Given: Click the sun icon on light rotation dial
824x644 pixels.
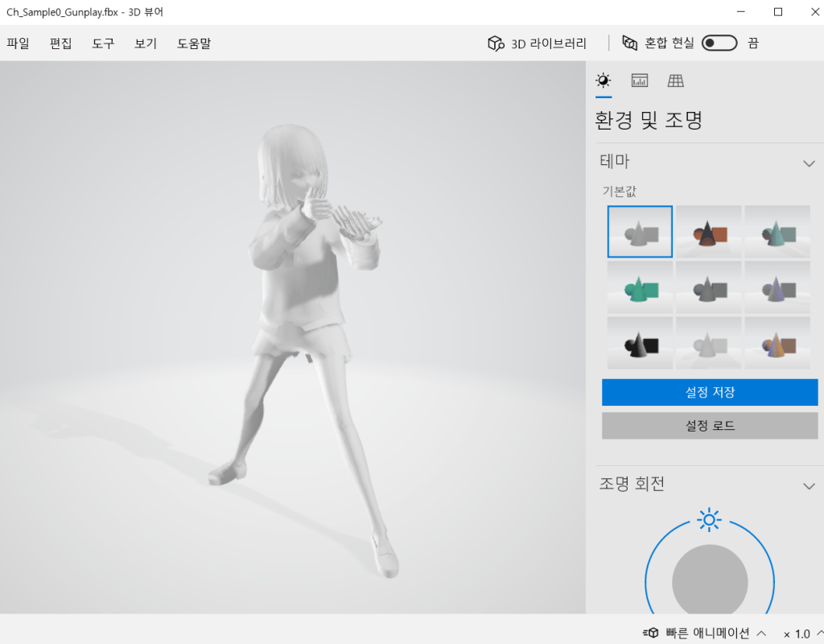Looking at the screenshot, I should pos(709,519).
